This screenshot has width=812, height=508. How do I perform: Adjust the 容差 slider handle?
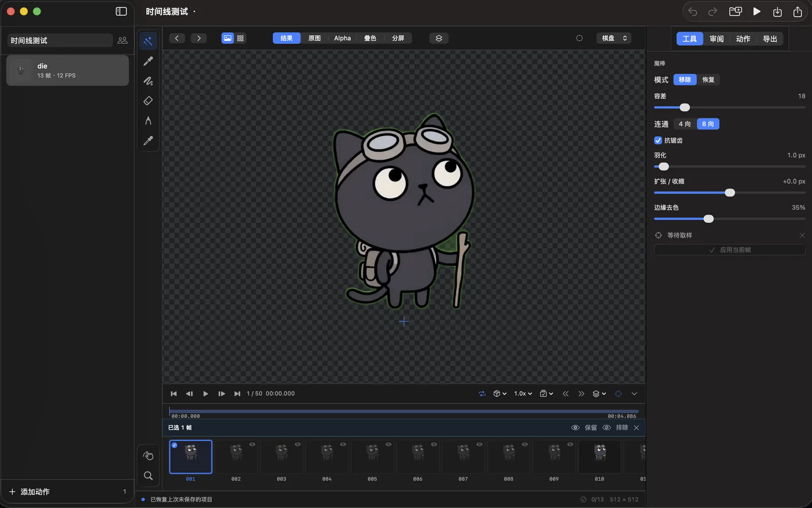pyautogui.click(x=685, y=107)
